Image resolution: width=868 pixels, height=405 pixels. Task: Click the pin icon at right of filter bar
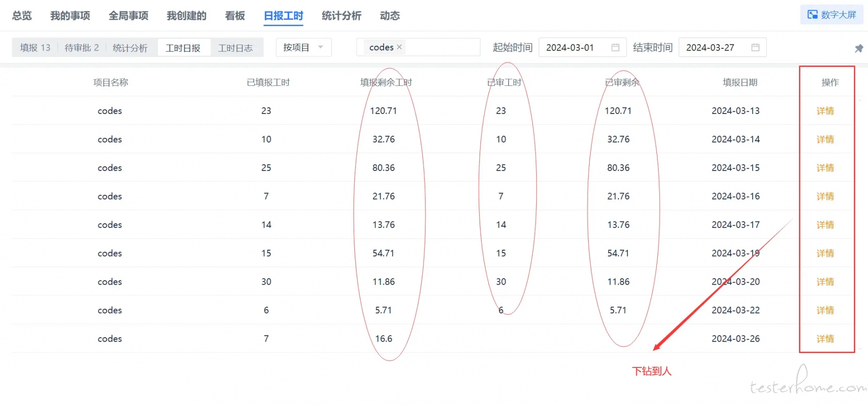[859, 48]
